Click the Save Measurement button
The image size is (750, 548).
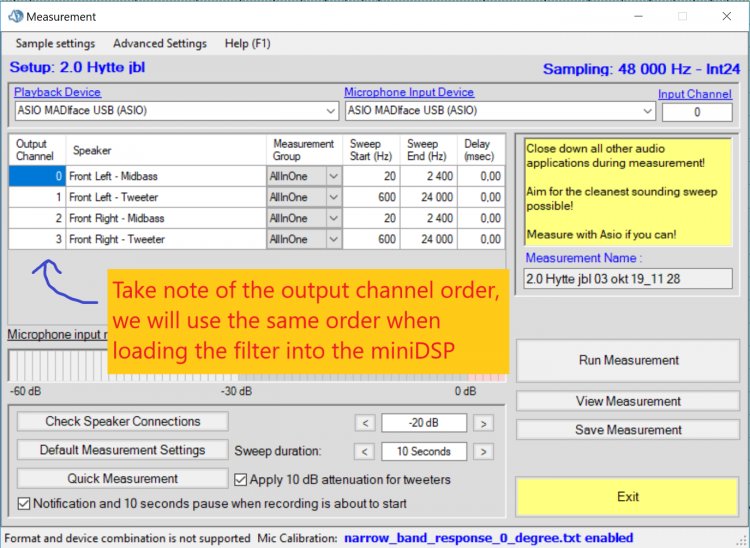pyautogui.click(x=628, y=430)
